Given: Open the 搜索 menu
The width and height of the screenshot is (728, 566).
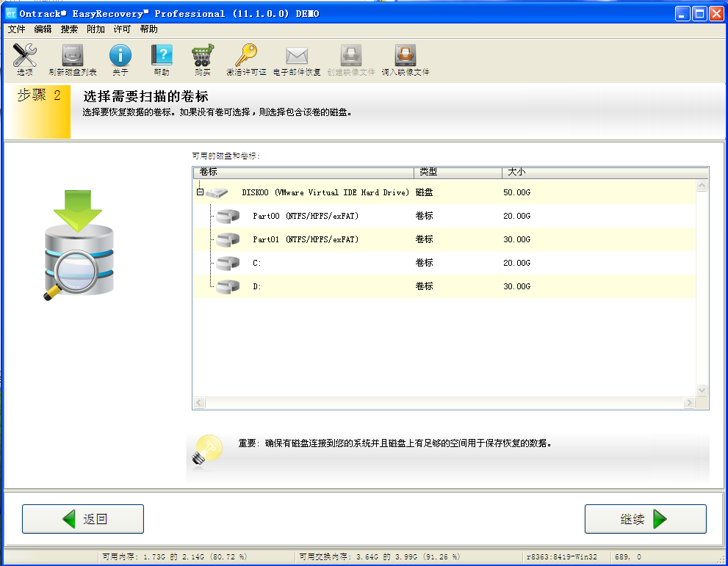Looking at the screenshot, I should (x=69, y=29).
